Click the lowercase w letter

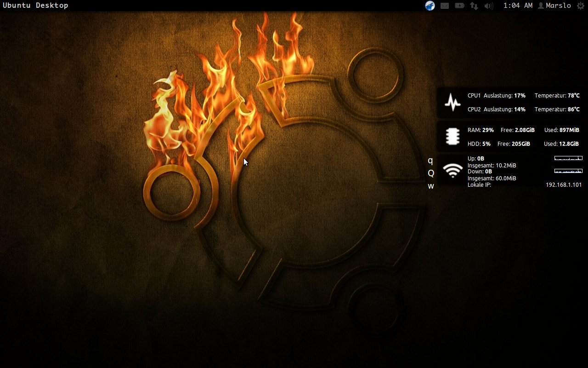431,186
